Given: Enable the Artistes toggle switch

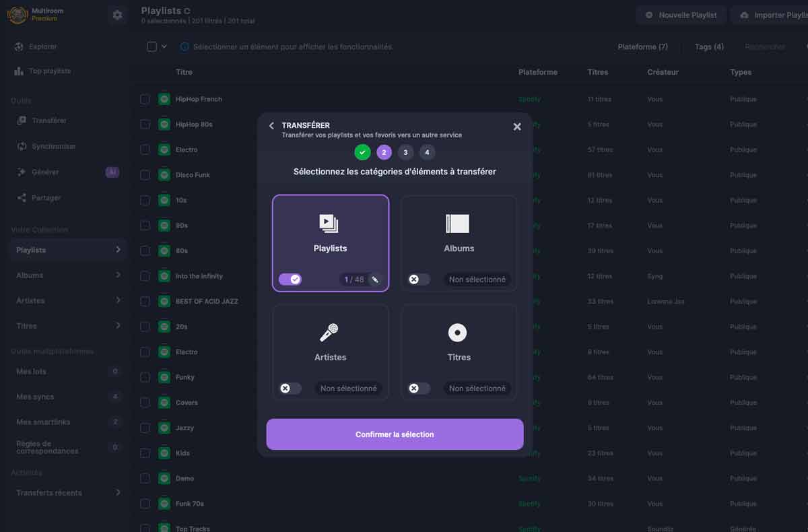Looking at the screenshot, I should coord(290,389).
